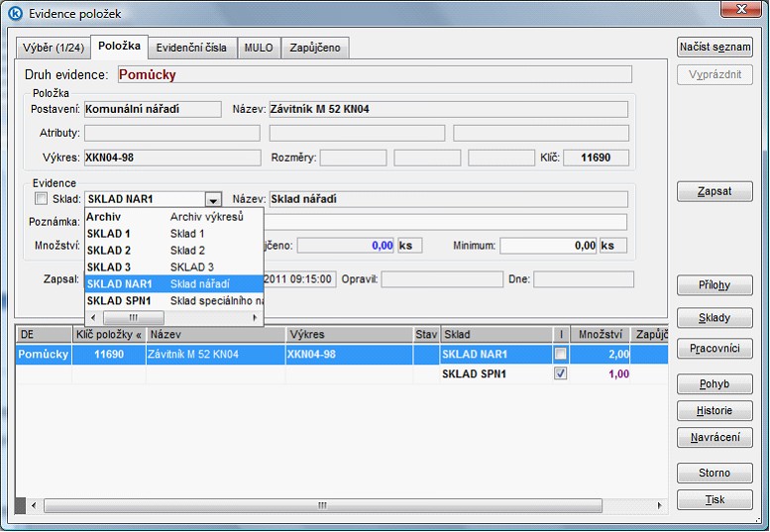770x532 pixels.
Task: Open the Pracovníci button
Action: 715,349
